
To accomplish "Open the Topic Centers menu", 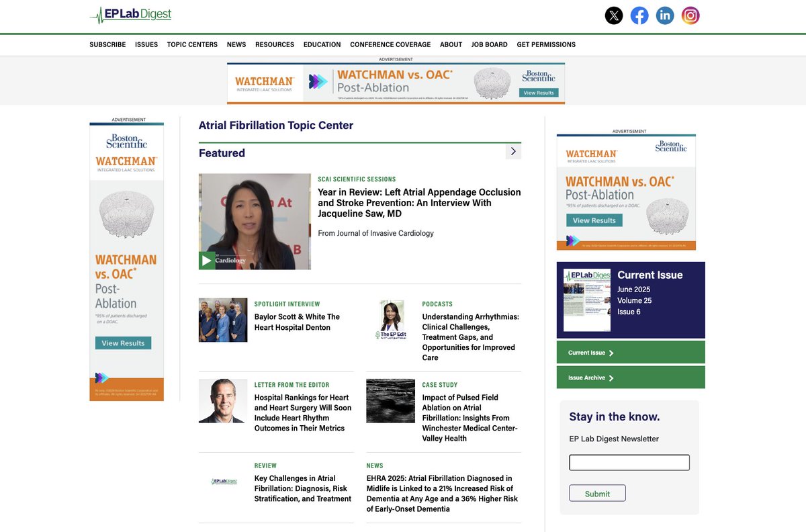I will pos(192,44).
